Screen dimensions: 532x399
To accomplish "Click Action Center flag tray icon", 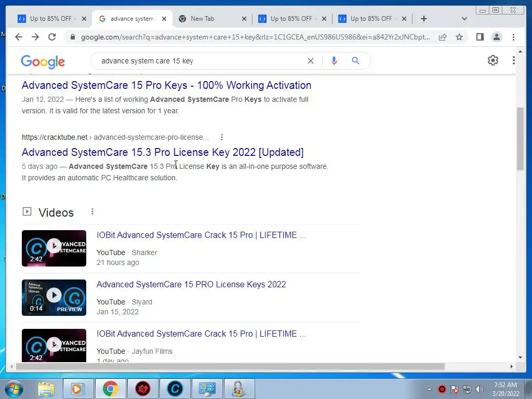I will click(455, 389).
